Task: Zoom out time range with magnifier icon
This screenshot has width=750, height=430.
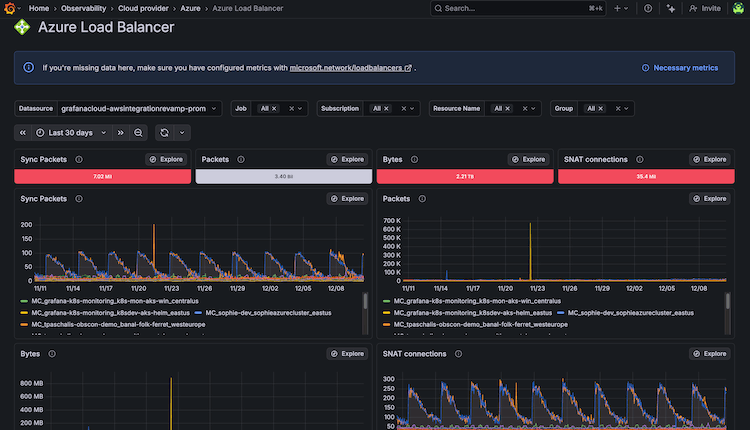Action: pyautogui.click(x=139, y=132)
